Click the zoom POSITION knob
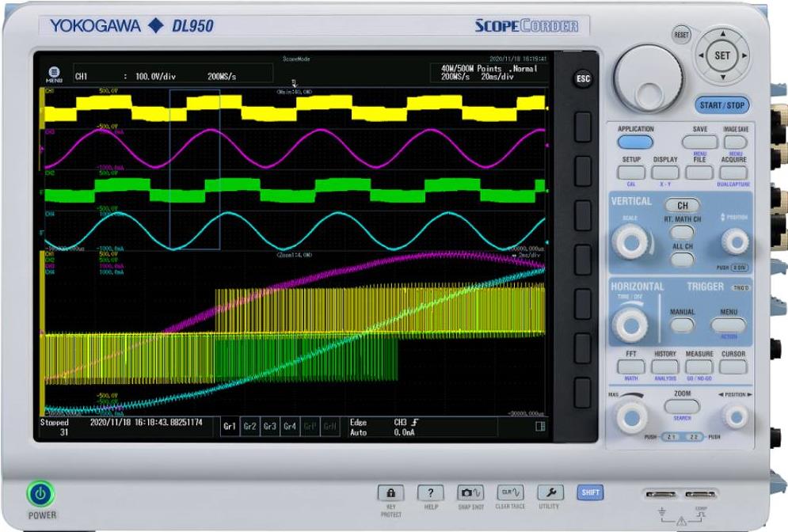 pyautogui.click(x=736, y=417)
